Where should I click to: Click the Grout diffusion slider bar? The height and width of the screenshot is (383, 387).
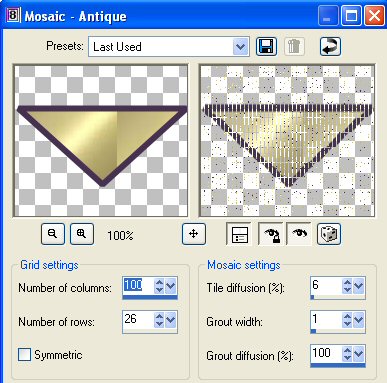point(338,365)
